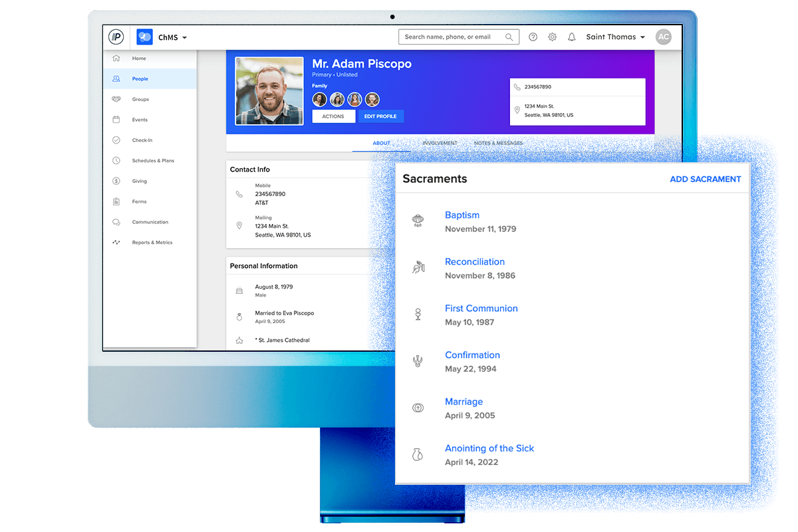Click "Primary • Unlisted" status text
798x532 pixels.
(334, 75)
